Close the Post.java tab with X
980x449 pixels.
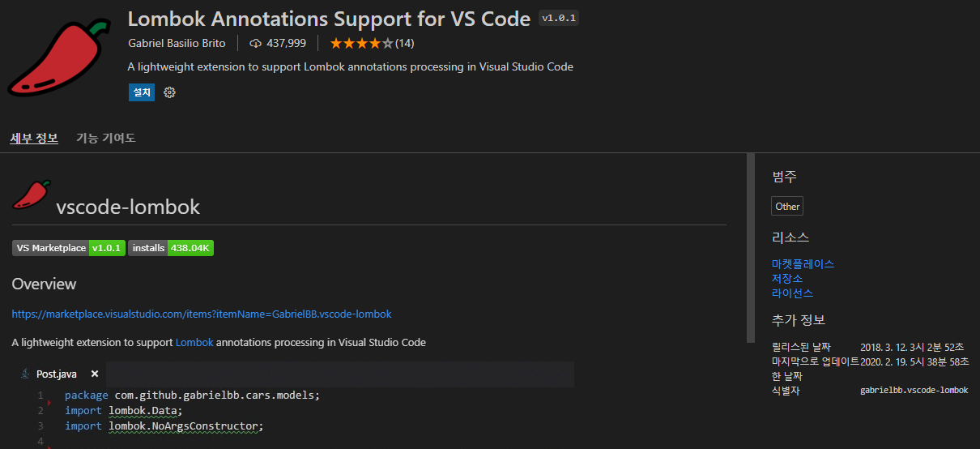tap(95, 374)
